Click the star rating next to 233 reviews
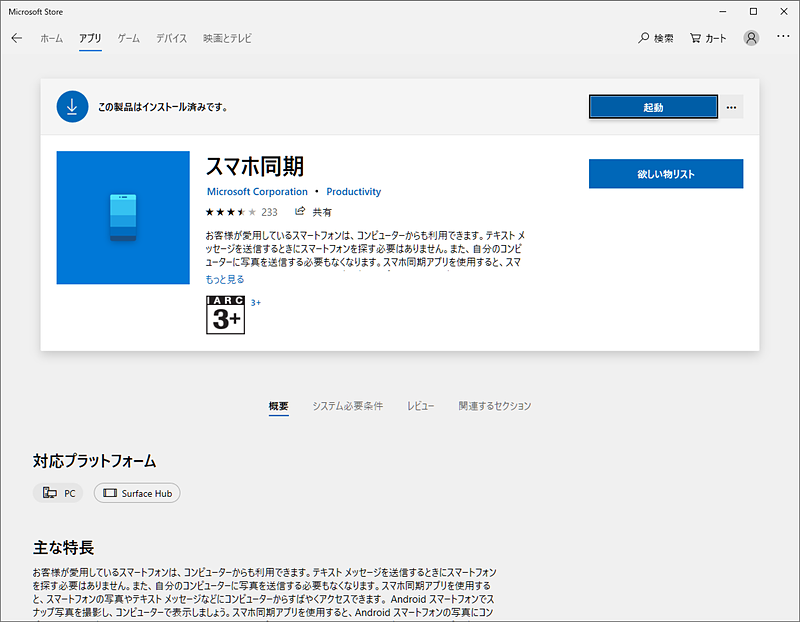The height and width of the screenshot is (622, 800). 228,211
